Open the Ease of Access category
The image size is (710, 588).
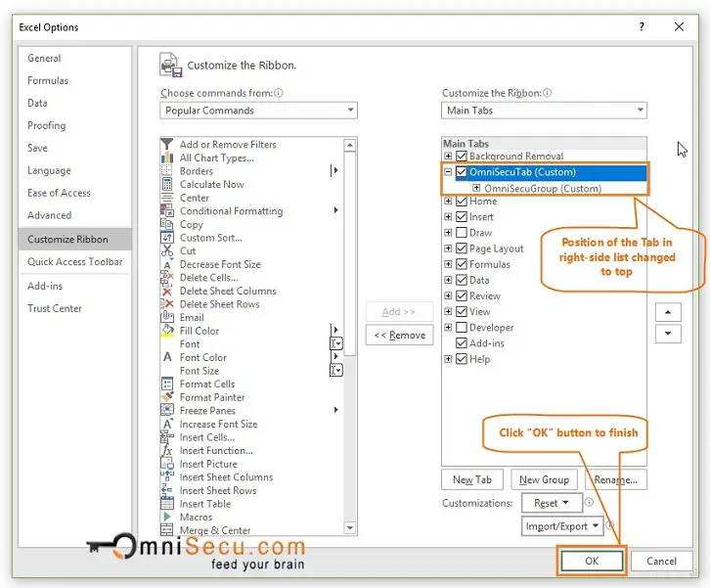click(x=59, y=193)
